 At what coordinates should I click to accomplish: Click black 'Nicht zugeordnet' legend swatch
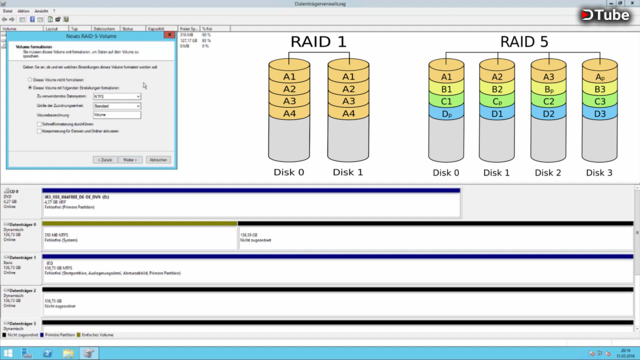click(x=4, y=335)
